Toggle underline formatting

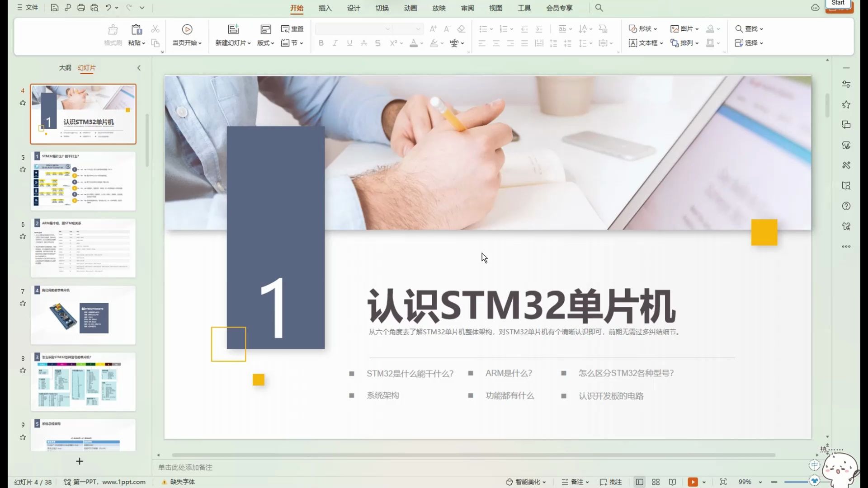pos(349,43)
